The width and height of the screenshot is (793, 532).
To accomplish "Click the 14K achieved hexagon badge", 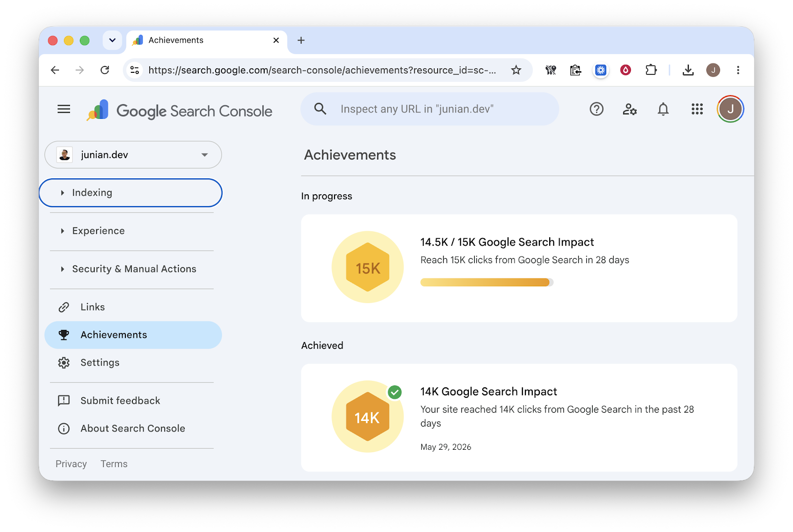I will pyautogui.click(x=368, y=417).
